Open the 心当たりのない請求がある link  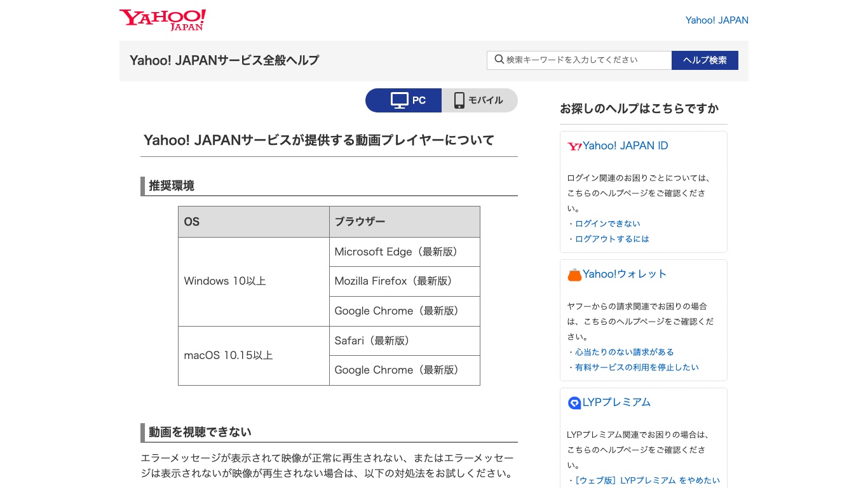click(x=624, y=352)
